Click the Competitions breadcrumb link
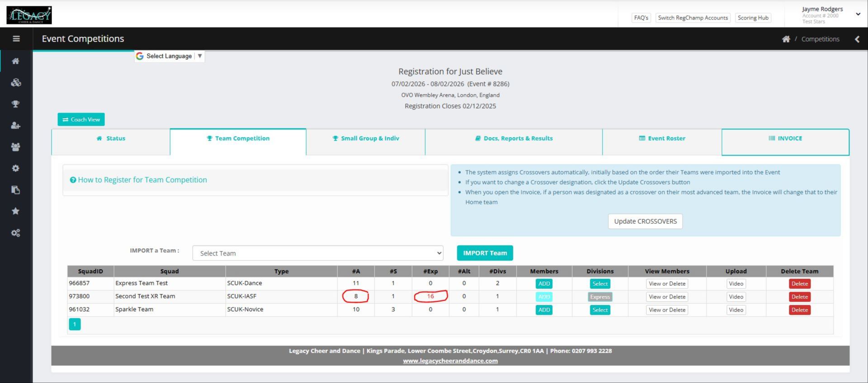868x383 pixels. coord(820,39)
